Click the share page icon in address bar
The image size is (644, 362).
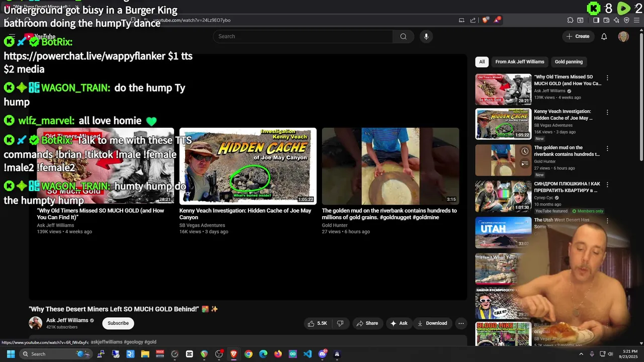click(x=473, y=20)
